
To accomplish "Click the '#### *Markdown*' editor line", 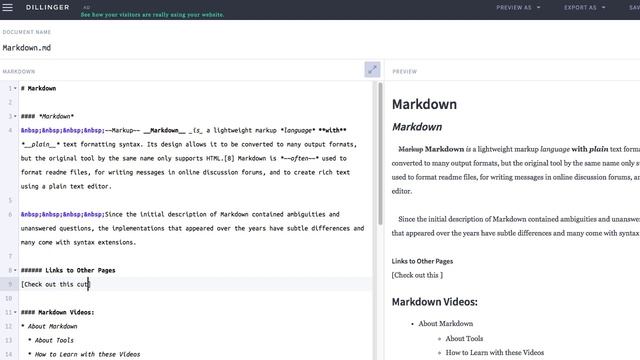I will click(47, 116).
